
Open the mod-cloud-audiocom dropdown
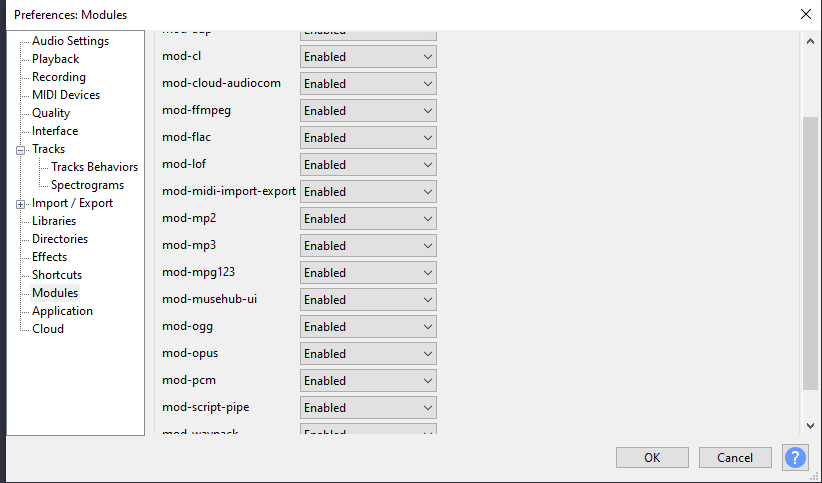(x=368, y=84)
